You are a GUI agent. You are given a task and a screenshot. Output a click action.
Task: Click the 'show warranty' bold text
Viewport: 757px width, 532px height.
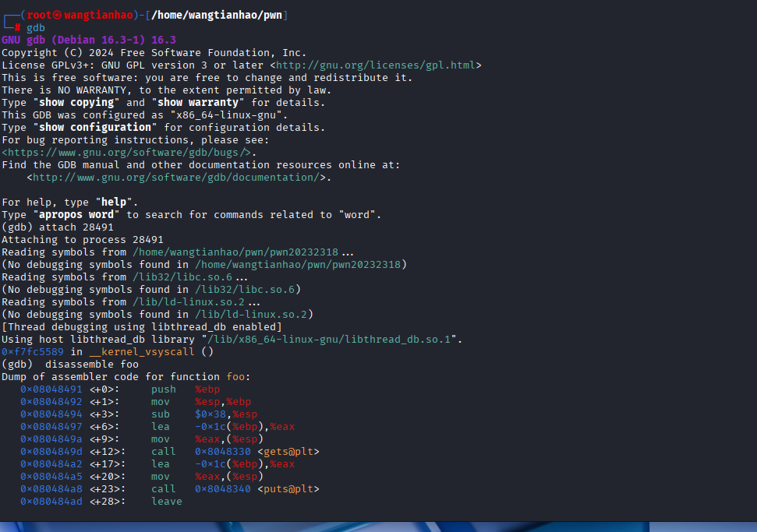pos(198,102)
